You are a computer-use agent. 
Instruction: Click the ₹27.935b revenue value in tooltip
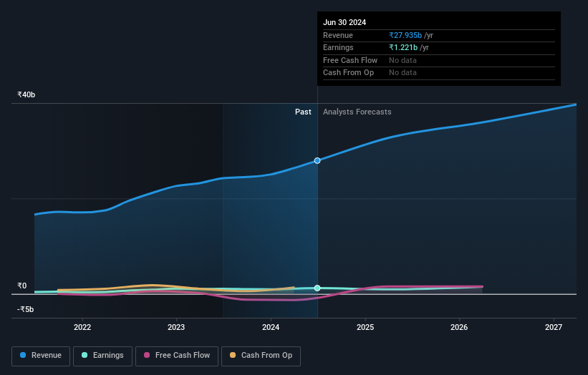tap(405, 35)
